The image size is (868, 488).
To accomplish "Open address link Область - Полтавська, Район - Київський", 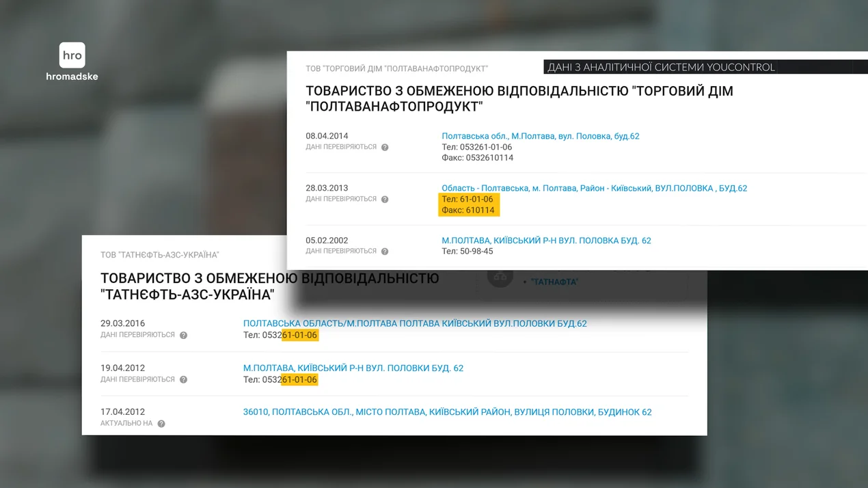I will click(x=595, y=188).
